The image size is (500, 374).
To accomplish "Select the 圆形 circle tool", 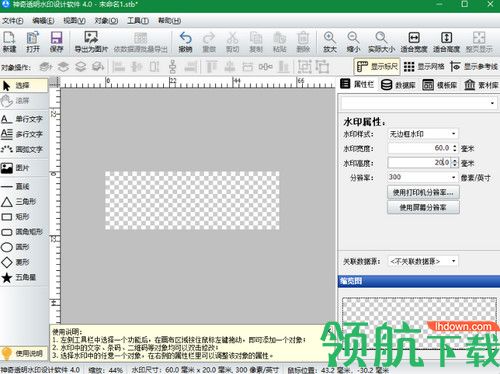I will (24, 247).
